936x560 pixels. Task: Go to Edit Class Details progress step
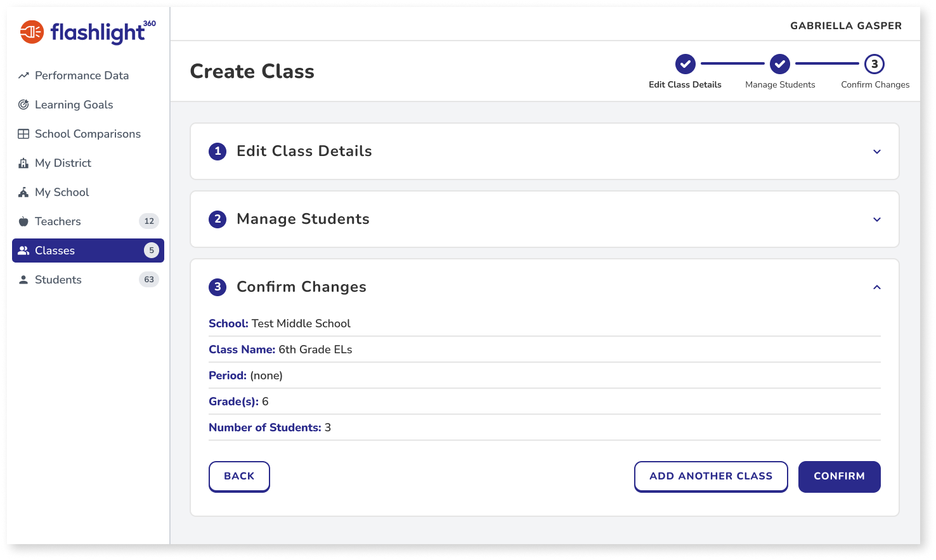pos(685,64)
